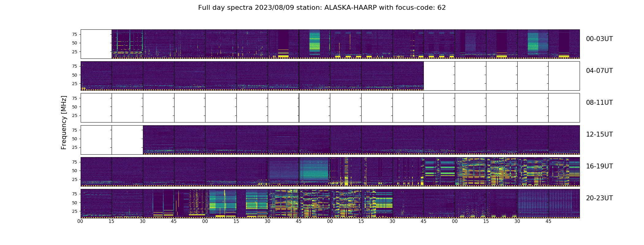Open the 12:30 spectrogram starting the 12-15UT data
The image size is (644, 245).
coord(159,140)
